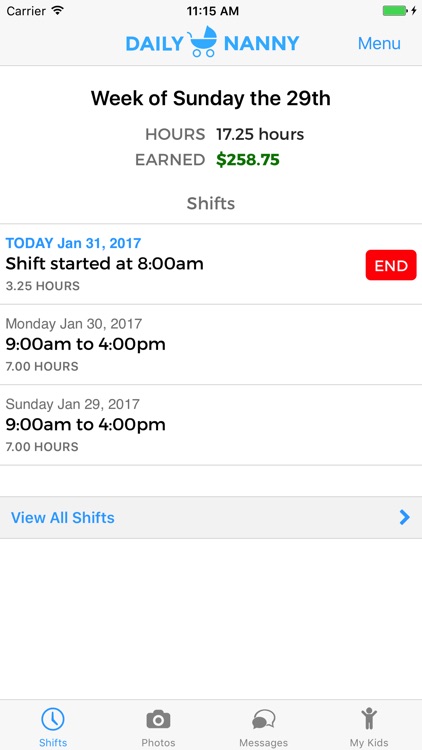Viewport: 422px width, 750px height.
Task: Tap the battery icon in status bar
Action: (395, 11)
